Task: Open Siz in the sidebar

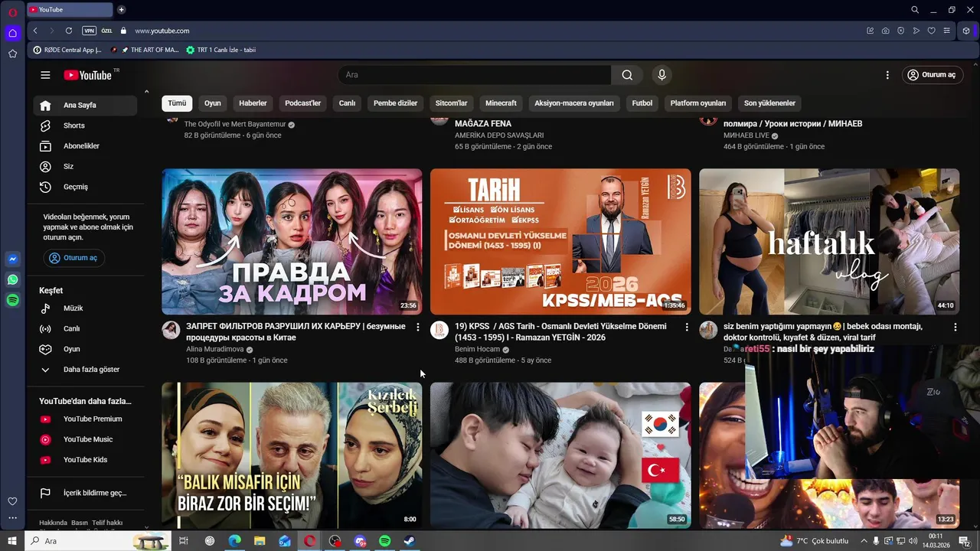Action: click(85, 167)
